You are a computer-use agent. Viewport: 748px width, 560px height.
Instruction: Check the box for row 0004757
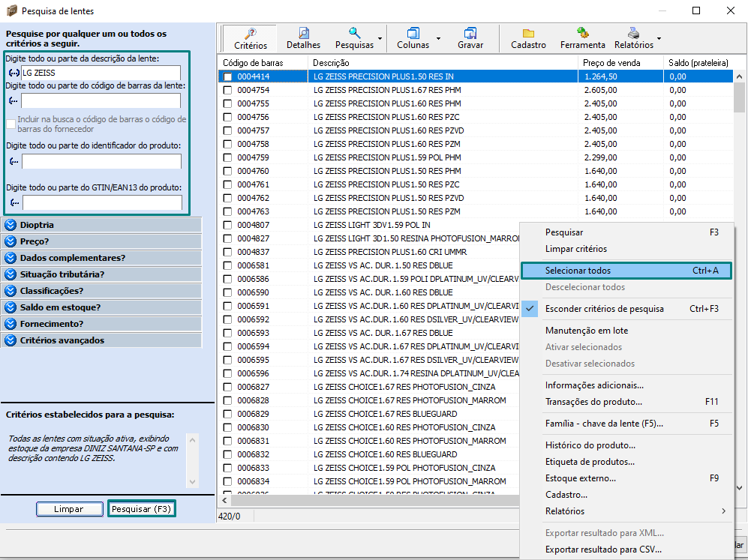click(227, 130)
